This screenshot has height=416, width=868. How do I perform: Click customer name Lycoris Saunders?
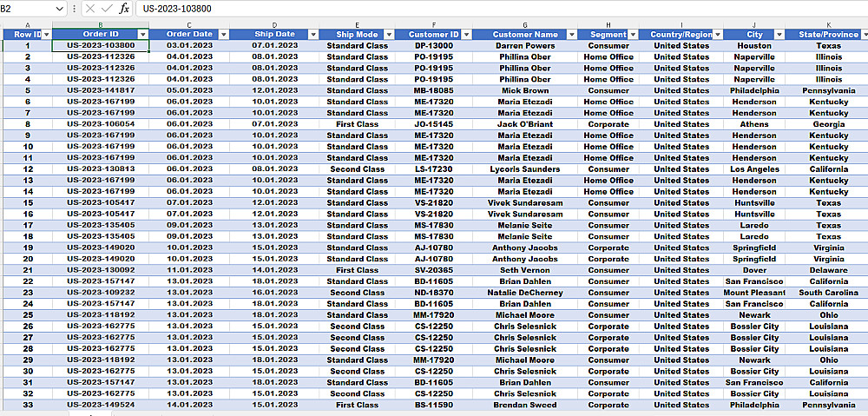525,169
